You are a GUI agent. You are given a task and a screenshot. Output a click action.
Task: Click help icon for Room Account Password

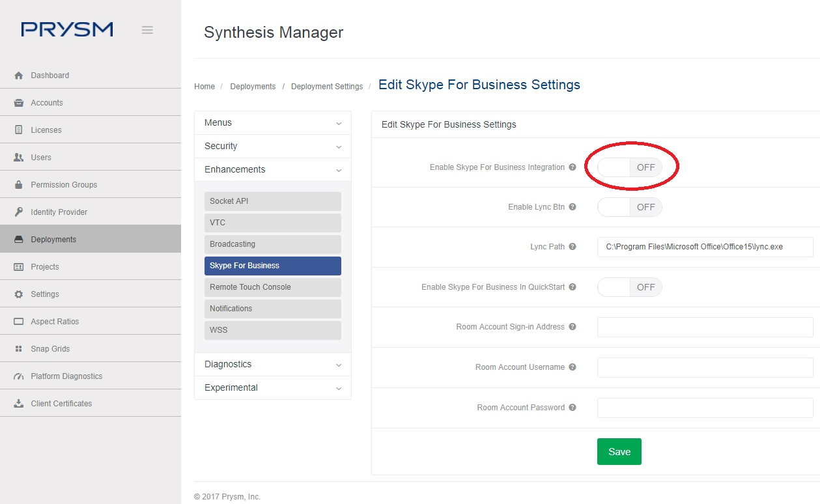573,407
